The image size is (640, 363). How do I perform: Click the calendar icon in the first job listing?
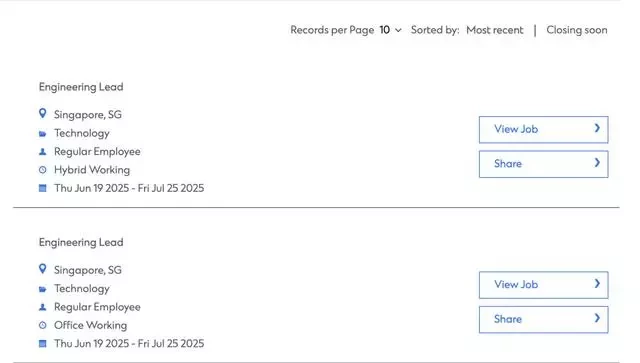pos(42,188)
